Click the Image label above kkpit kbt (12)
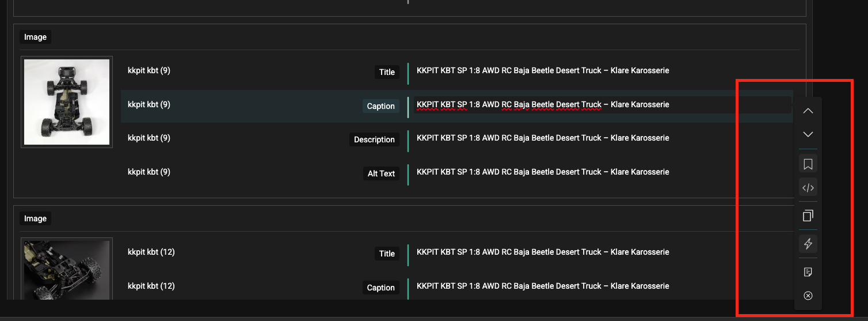 click(35, 218)
